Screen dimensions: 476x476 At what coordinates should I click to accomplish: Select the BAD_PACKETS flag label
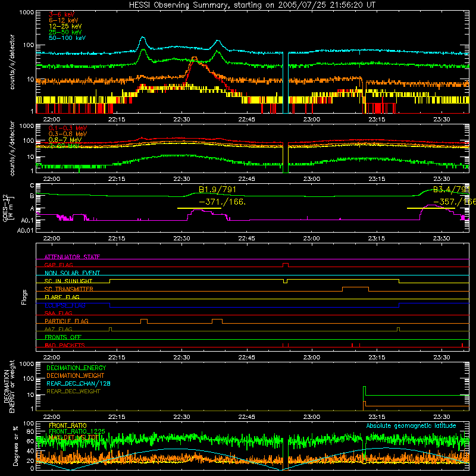click(x=65, y=345)
